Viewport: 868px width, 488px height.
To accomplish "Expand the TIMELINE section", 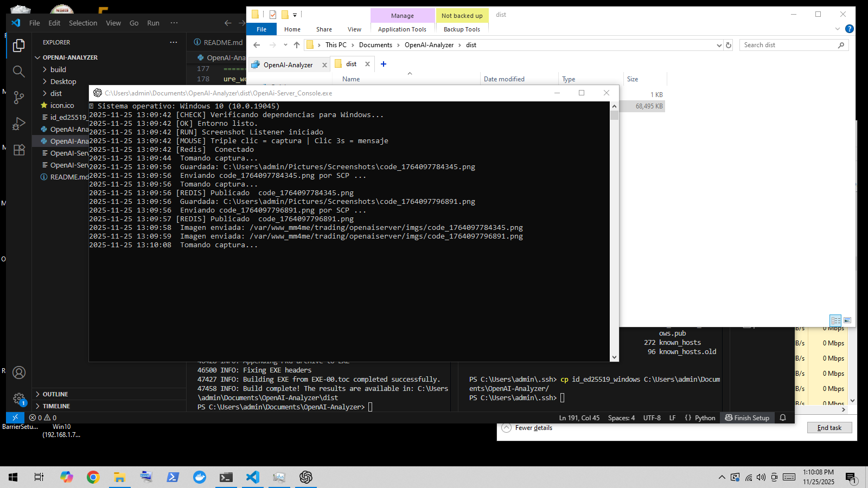I will pos(56,406).
